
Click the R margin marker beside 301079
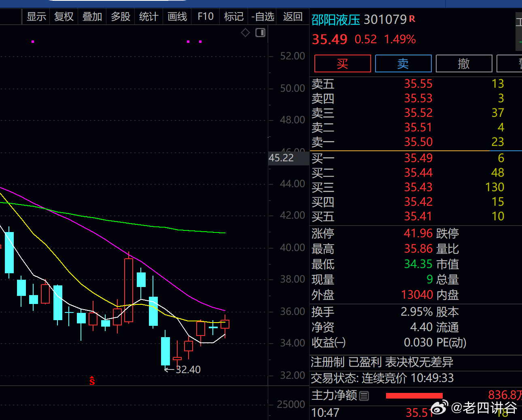click(x=412, y=19)
